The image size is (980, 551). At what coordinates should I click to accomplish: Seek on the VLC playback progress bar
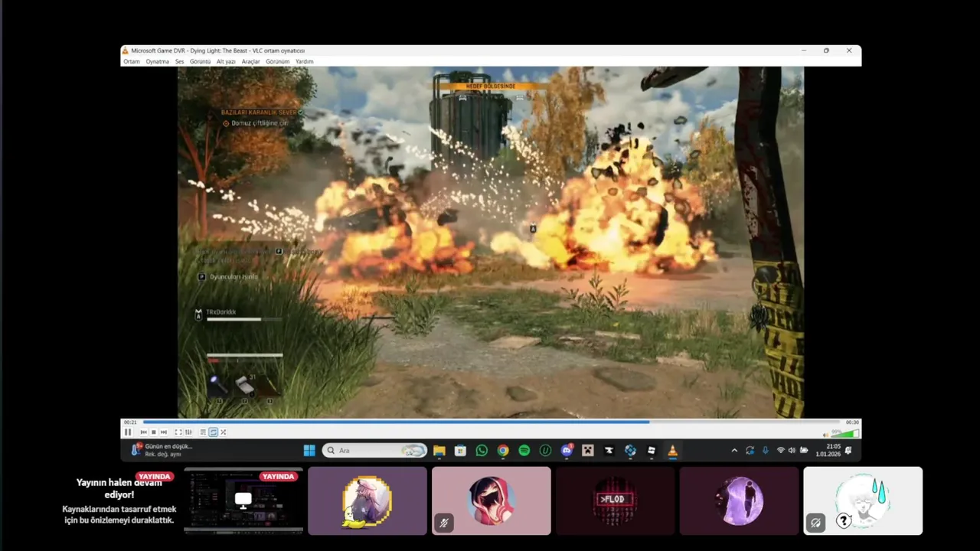point(491,422)
